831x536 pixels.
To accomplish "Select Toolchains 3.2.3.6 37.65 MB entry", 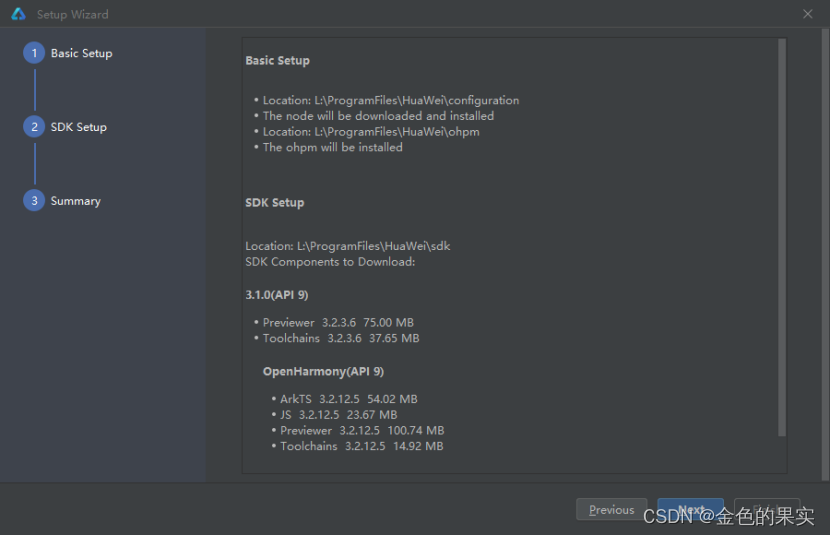I will (x=341, y=338).
